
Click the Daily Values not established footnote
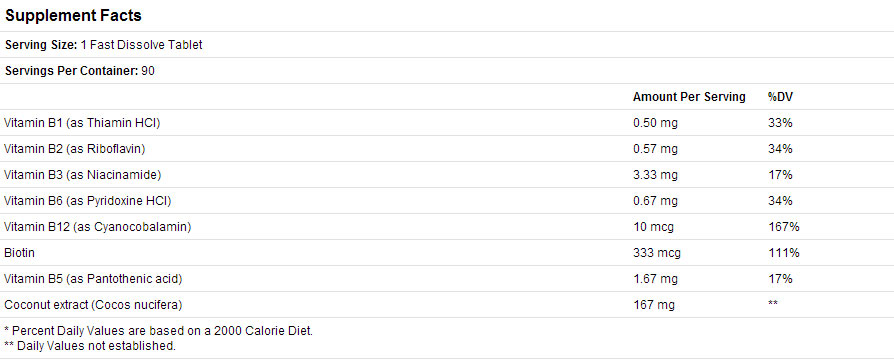90,345
